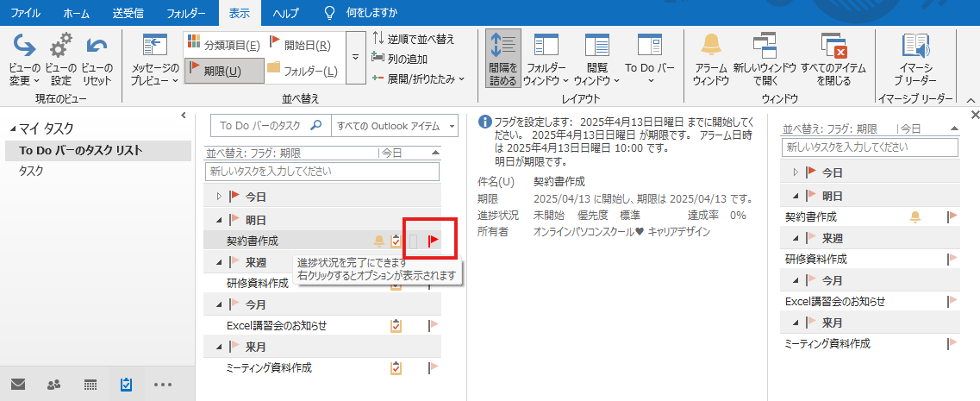Viewport: 980px width, 401px height.
Task: Collapse the 今月 group in task list
Action: point(219,304)
